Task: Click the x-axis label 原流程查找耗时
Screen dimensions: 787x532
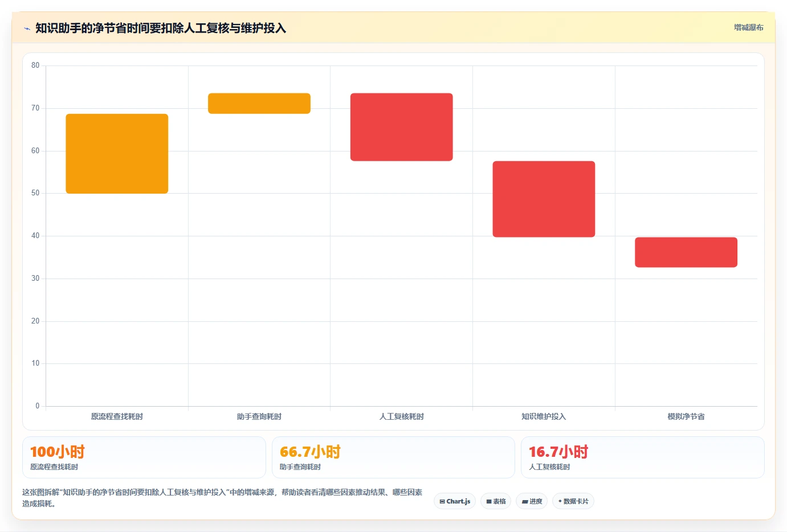Action: (x=117, y=416)
